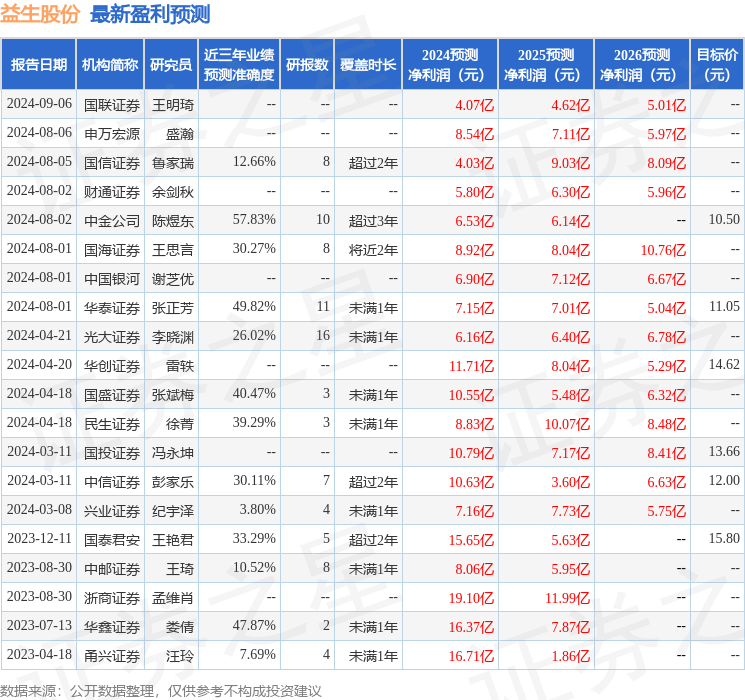This screenshot has width=745, height=700.
Task: Click the 15.65亿 forecast value
Action: (x=471, y=540)
